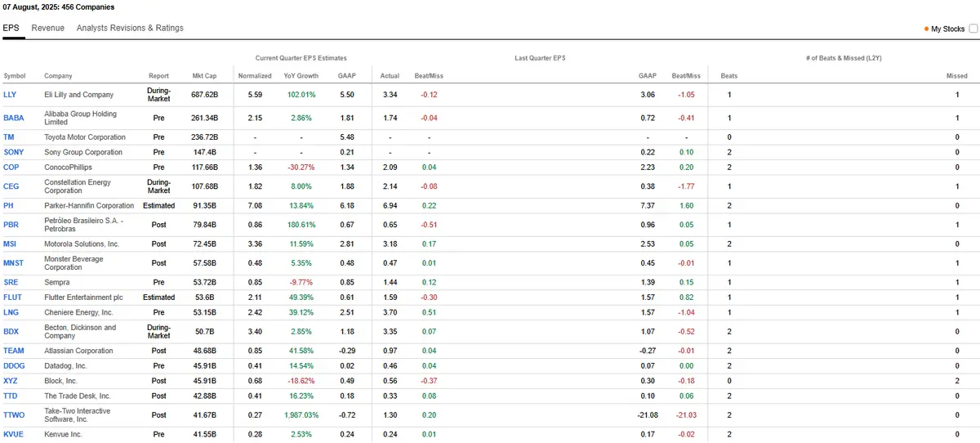The width and height of the screenshot is (980, 443).
Task: Select company name Eli Lilly and Company
Action: tap(78, 95)
